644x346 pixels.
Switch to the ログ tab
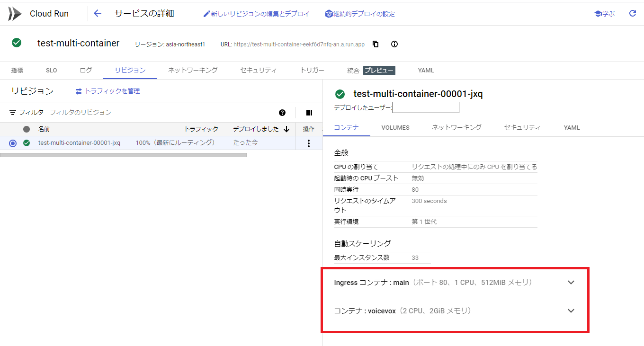(86, 70)
